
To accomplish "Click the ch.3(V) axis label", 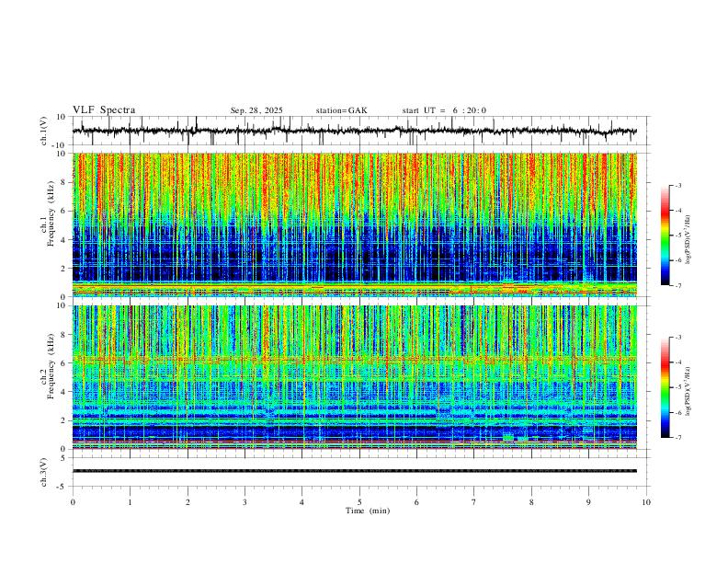I will [44, 472].
